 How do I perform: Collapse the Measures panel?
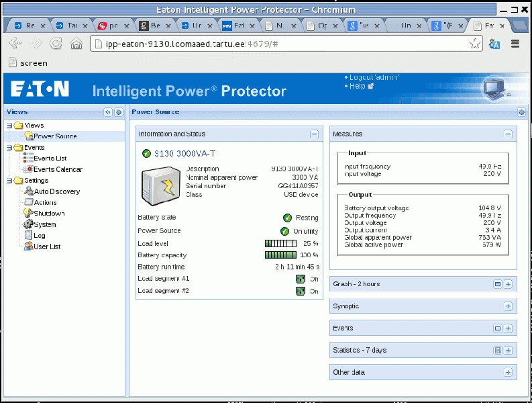[508, 134]
